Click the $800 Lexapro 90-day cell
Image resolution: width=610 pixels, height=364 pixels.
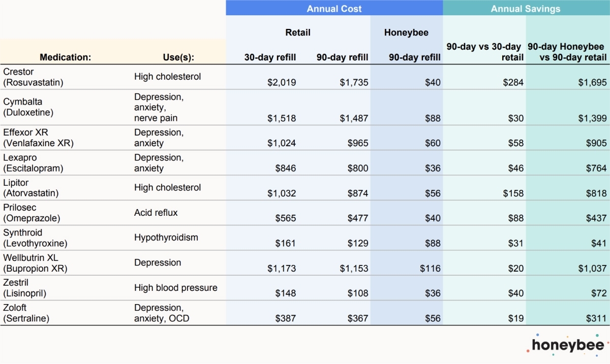point(357,168)
